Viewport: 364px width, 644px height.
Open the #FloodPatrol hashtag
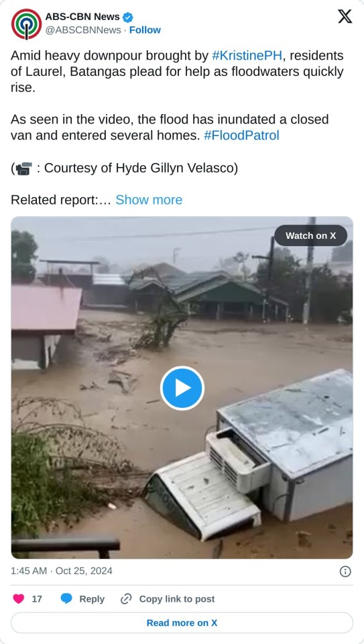241,136
